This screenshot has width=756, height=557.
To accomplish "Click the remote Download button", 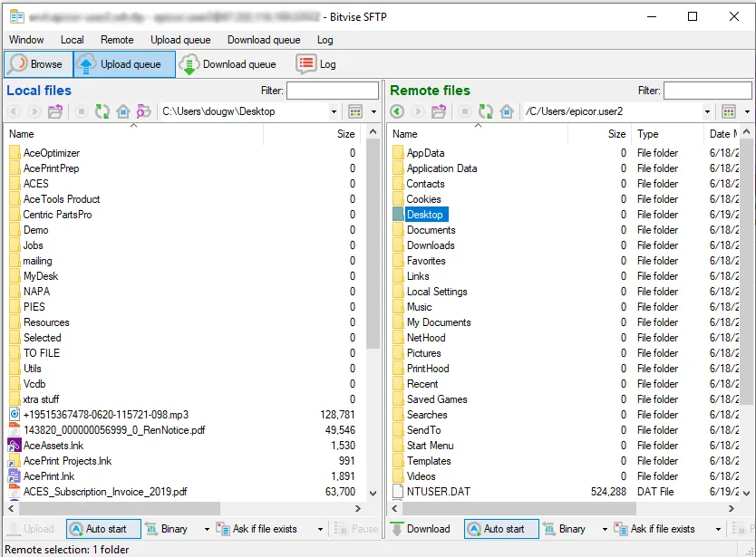I will [x=421, y=529].
